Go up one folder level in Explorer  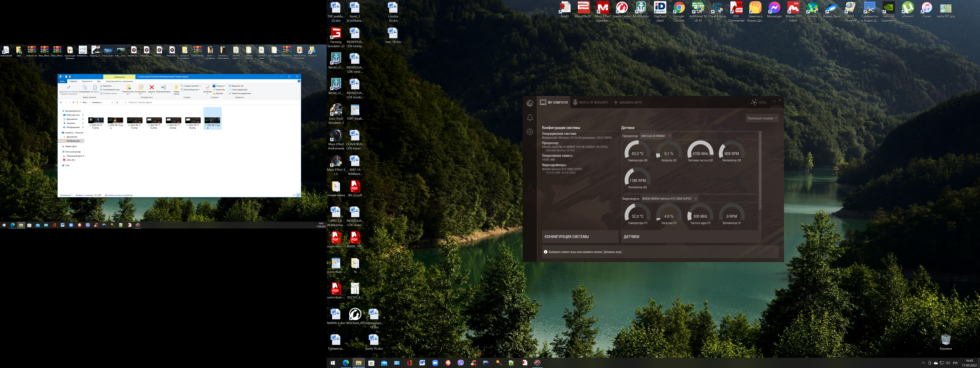tap(73, 102)
